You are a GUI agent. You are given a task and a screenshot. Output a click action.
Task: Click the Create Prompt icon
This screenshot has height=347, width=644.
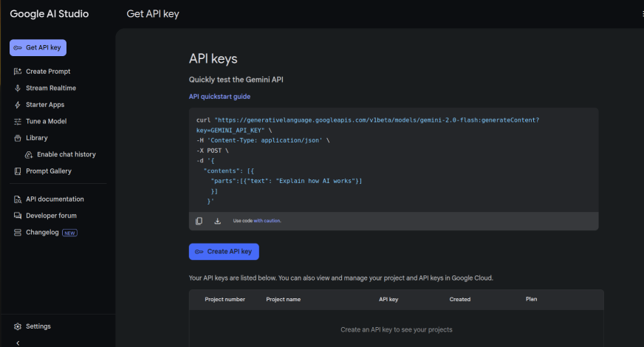[18, 72]
